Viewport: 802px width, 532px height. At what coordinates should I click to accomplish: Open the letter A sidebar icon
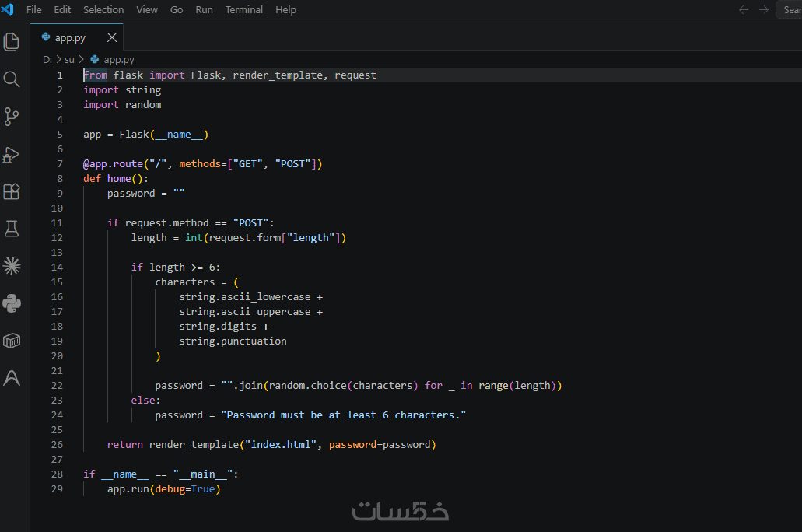coord(11,378)
